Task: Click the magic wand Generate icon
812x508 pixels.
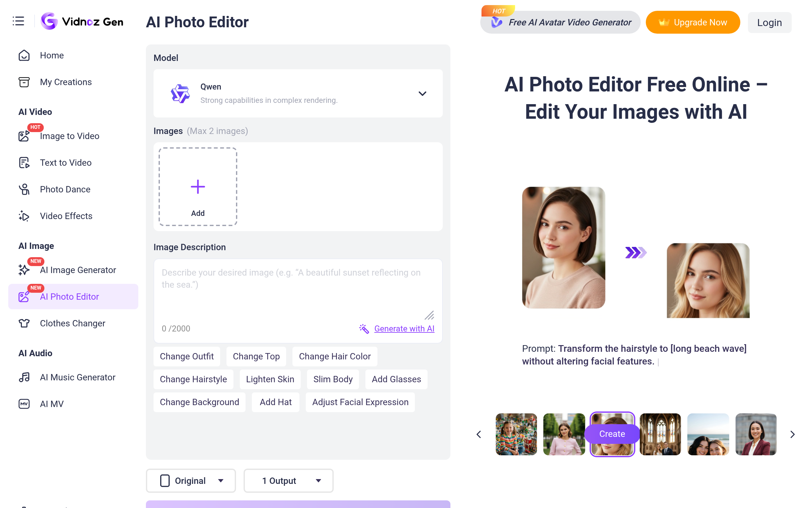Action: (x=364, y=329)
